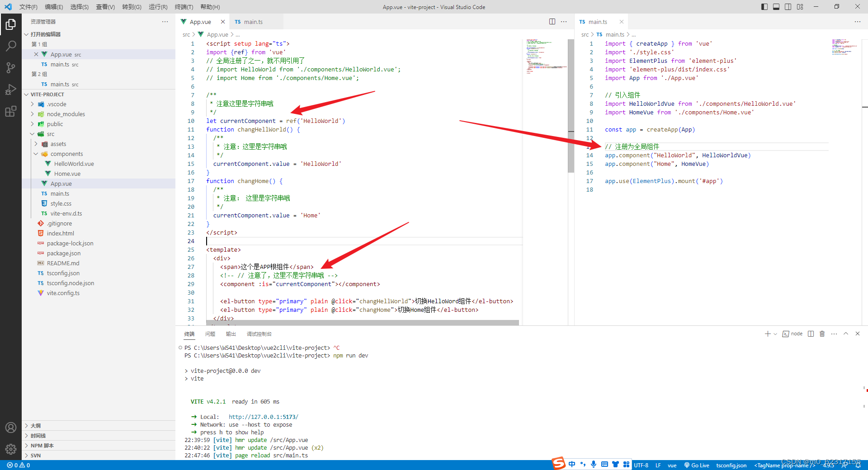Screen dimensions: 868x470
Task: Close the terminal panel
Action: coord(858,334)
